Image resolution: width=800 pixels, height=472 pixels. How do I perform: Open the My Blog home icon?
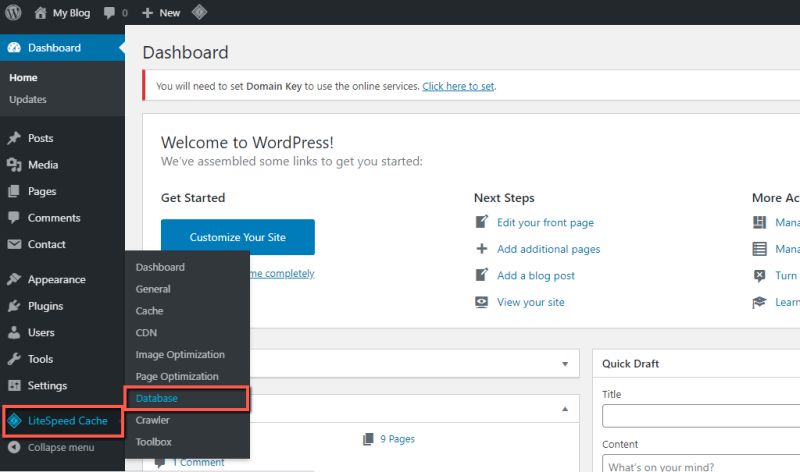pos(40,13)
